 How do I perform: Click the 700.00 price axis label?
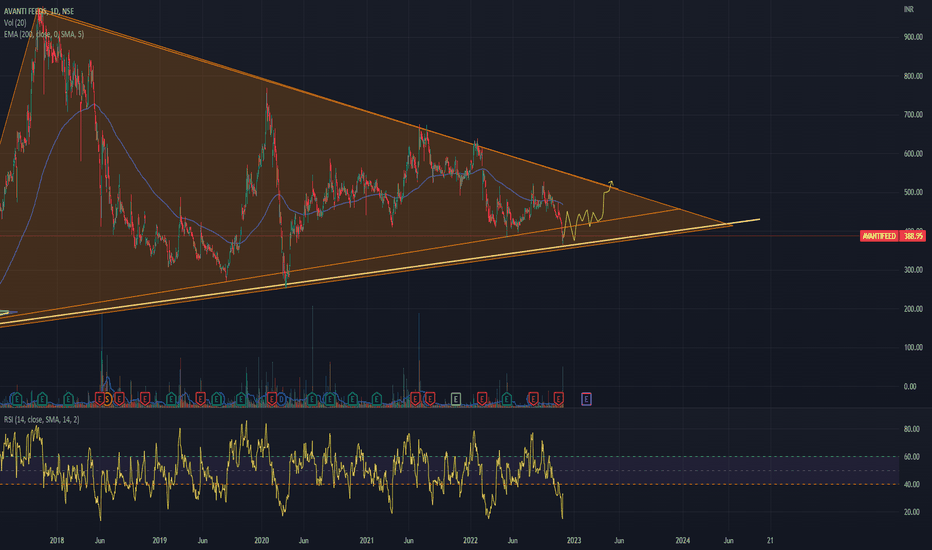tap(913, 115)
